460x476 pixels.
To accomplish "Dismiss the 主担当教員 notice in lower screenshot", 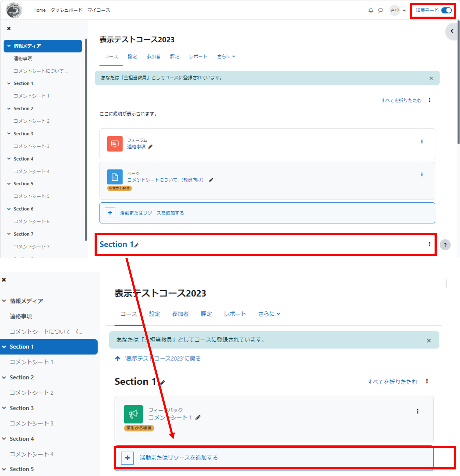I will coord(428,341).
